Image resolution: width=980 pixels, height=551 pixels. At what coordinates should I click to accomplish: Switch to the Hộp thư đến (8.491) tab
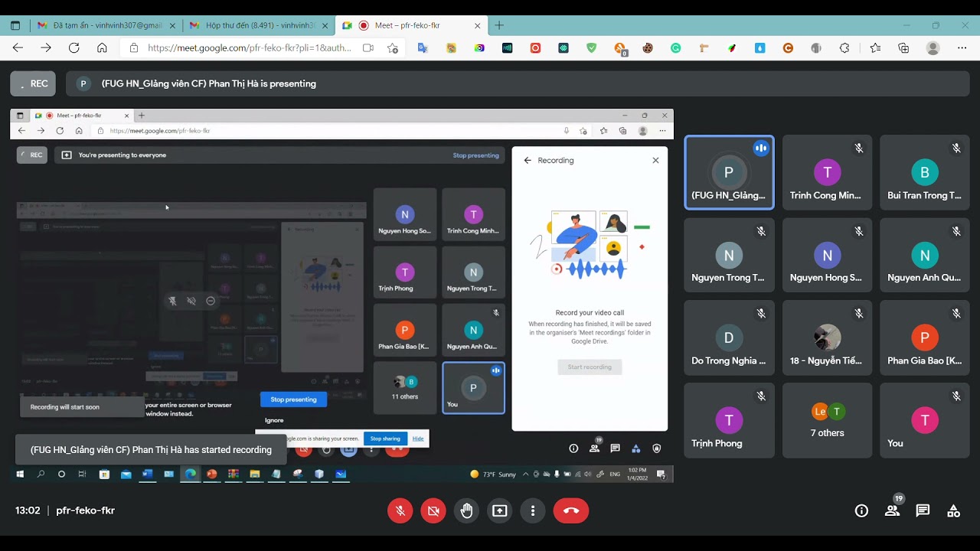click(259, 25)
